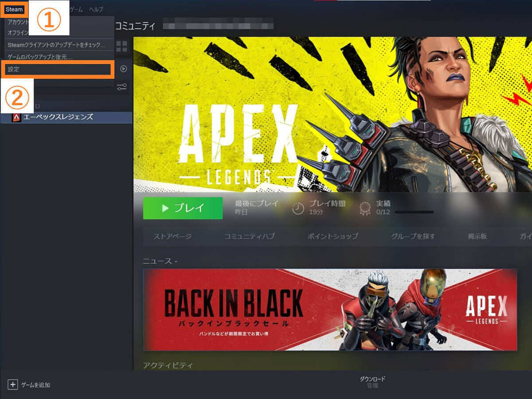Toggle the ready-to-play filter icon

[x=124, y=69]
